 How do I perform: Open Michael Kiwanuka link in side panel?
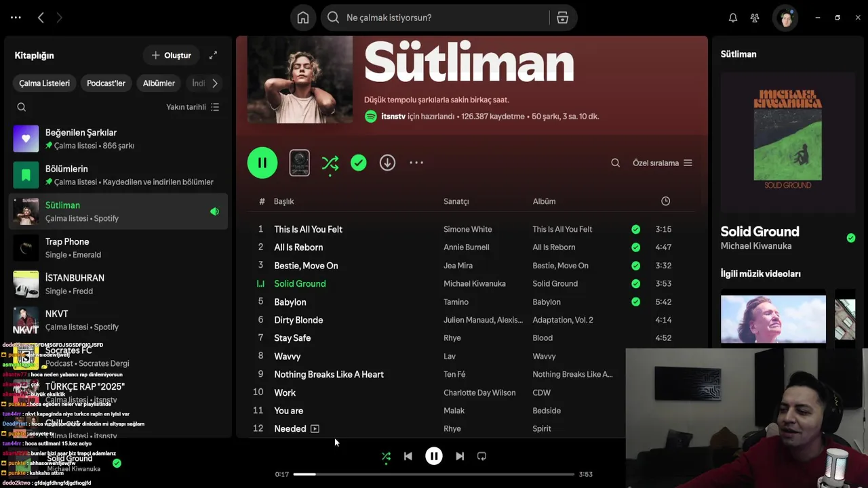(x=755, y=246)
